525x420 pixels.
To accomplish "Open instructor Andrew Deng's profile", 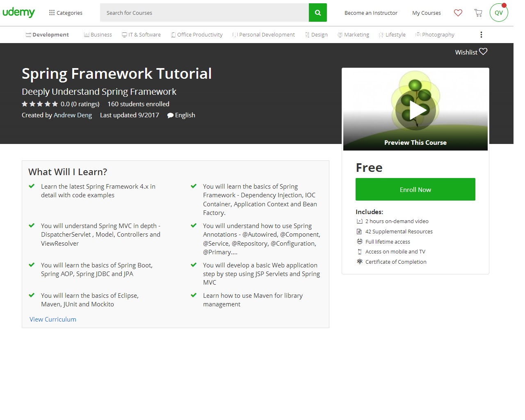I will [x=73, y=115].
